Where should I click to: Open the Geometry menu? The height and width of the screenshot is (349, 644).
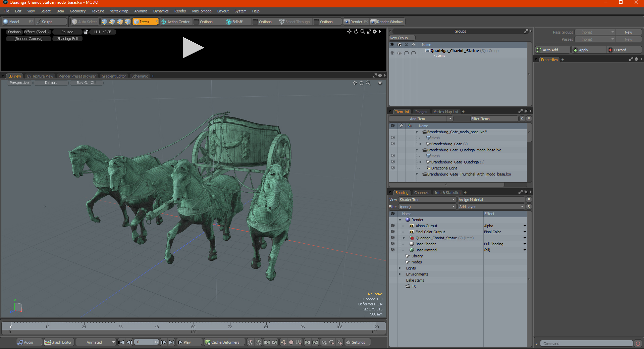point(77,11)
